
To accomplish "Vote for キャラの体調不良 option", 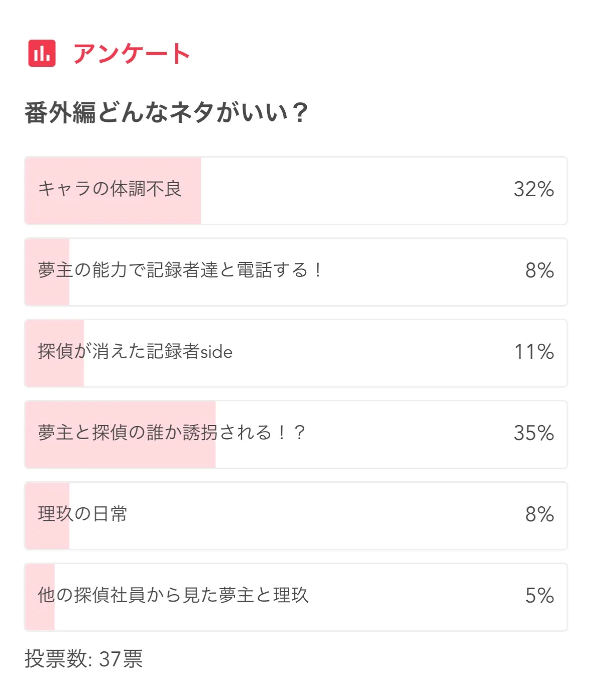I will tap(295, 190).
